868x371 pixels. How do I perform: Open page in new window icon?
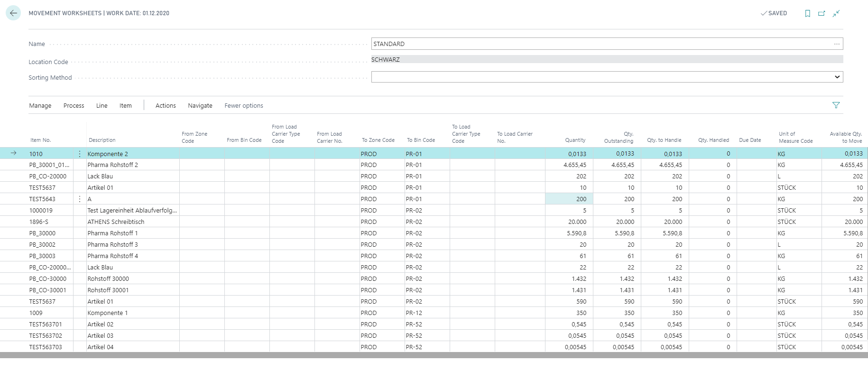822,13
